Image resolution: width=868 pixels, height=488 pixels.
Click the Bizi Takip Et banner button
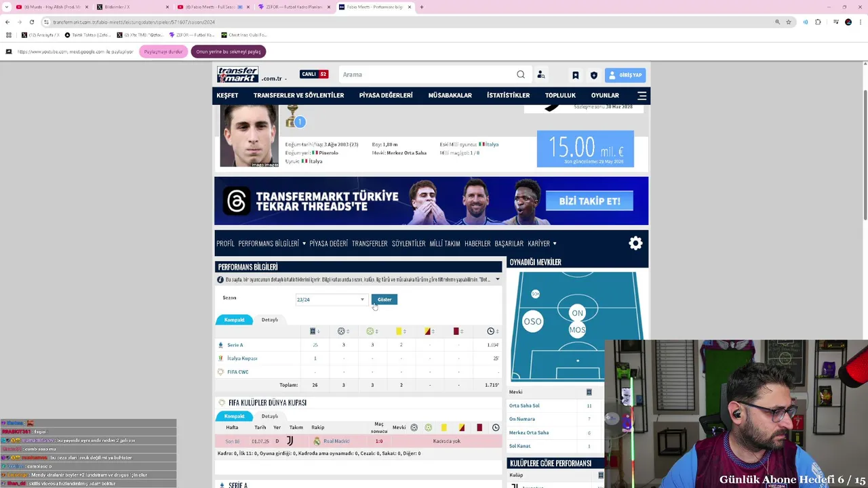point(589,201)
